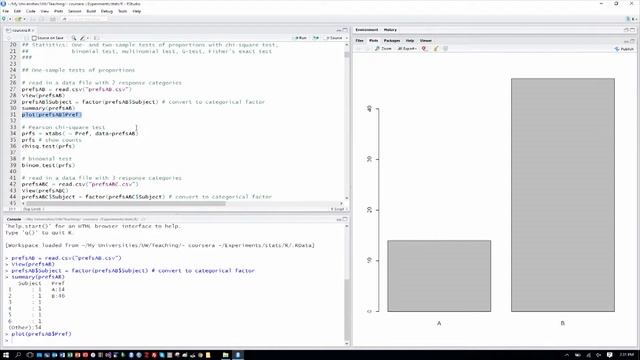640x360 pixels.
Task: Click the Open File icon in main toolbar
Action: click(x=18, y=19)
